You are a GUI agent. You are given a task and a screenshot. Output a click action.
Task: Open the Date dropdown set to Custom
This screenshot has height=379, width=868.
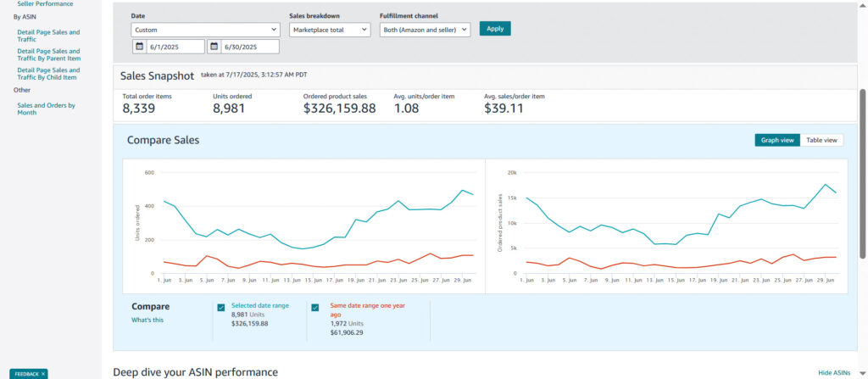[205, 30]
